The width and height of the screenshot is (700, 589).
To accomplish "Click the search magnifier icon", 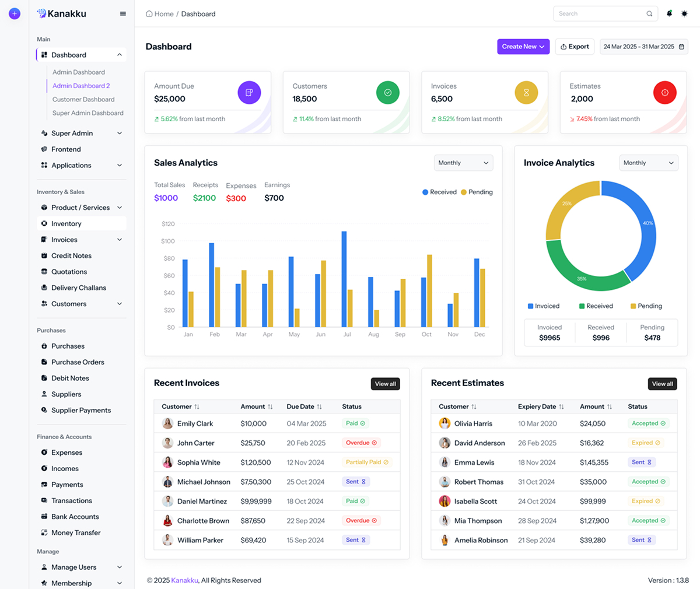I will click(649, 13).
